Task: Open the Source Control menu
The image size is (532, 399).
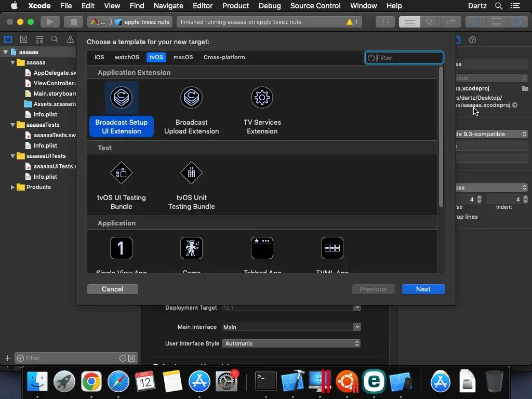Action: [x=315, y=6]
